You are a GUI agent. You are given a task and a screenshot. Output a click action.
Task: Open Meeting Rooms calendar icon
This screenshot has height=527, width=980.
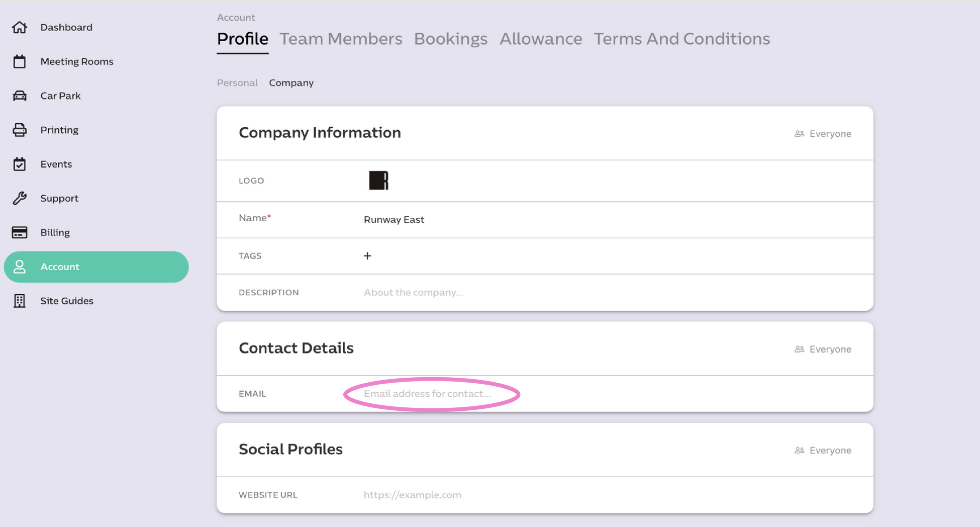pos(20,61)
